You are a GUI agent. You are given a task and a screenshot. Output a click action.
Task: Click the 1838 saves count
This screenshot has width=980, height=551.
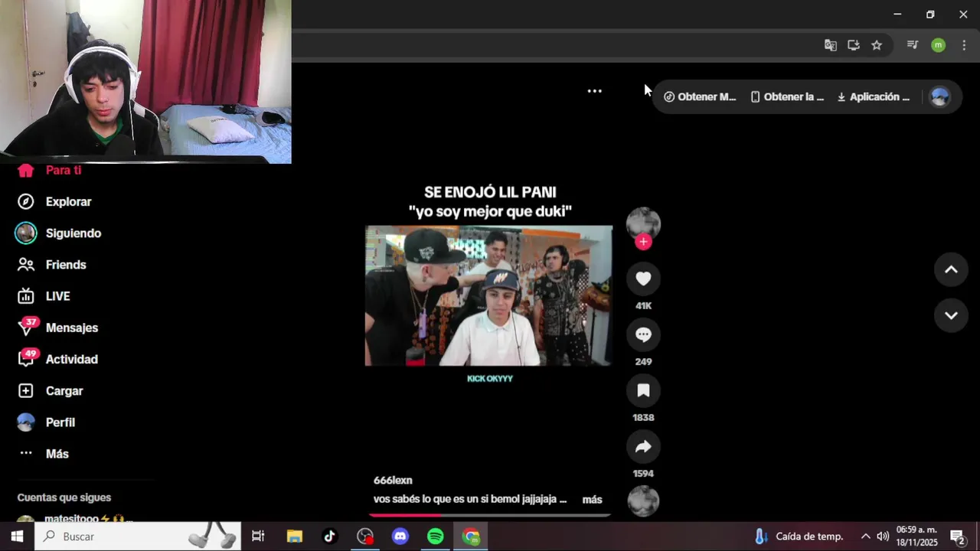click(x=643, y=418)
